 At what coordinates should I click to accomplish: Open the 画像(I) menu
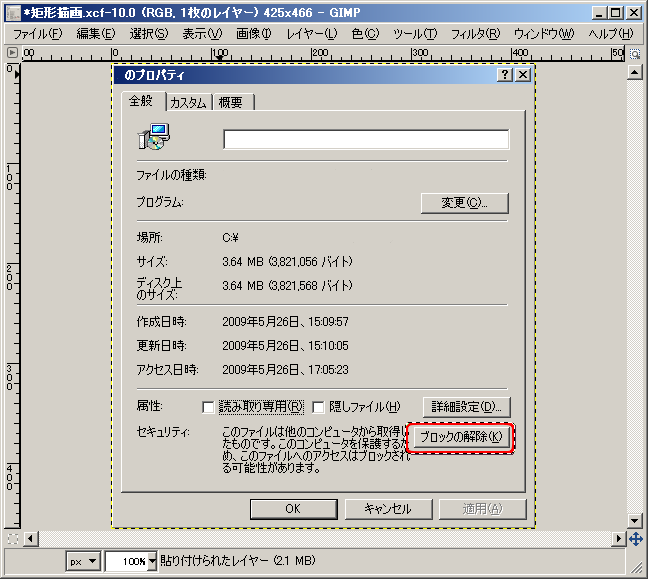[x=254, y=33]
